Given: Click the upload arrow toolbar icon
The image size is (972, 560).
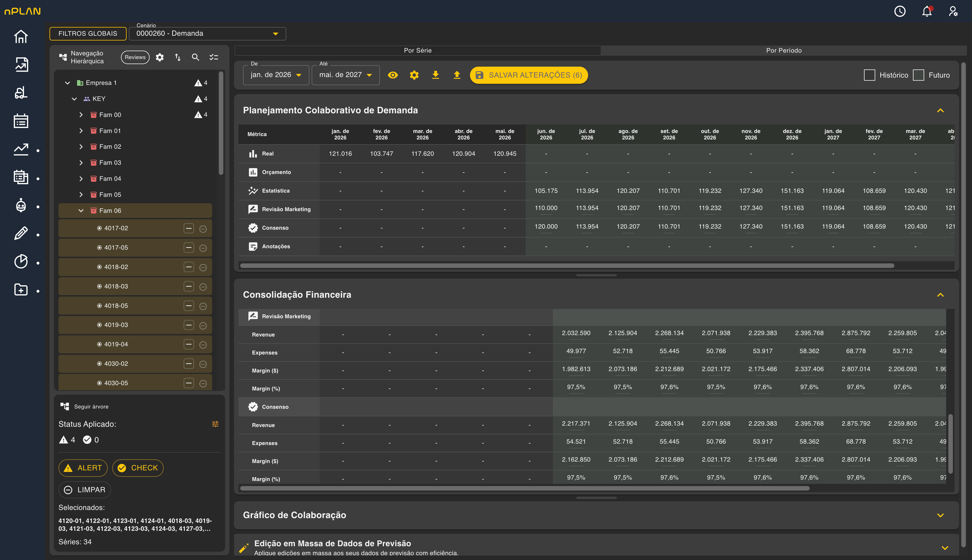Looking at the screenshot, I should [x=457, y=75].
